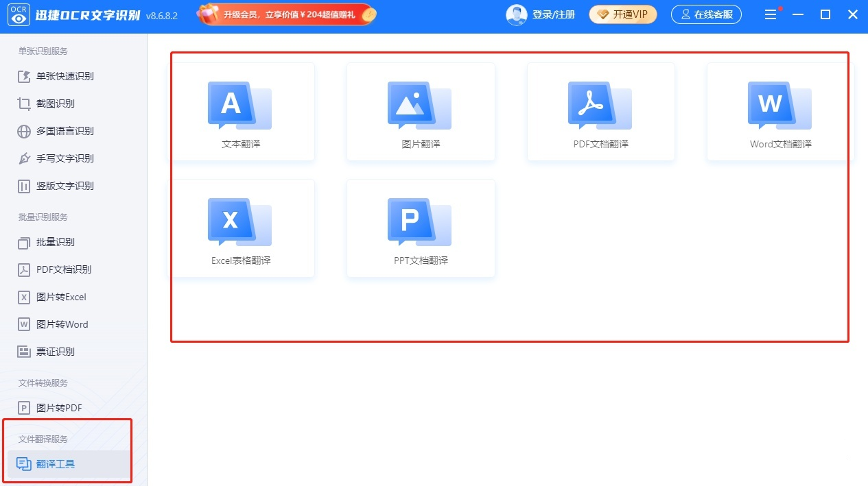868x486 pixels.
Task: Open the Word文档翻译 icon
Action: pyautogui.click(x=779, y=106)
